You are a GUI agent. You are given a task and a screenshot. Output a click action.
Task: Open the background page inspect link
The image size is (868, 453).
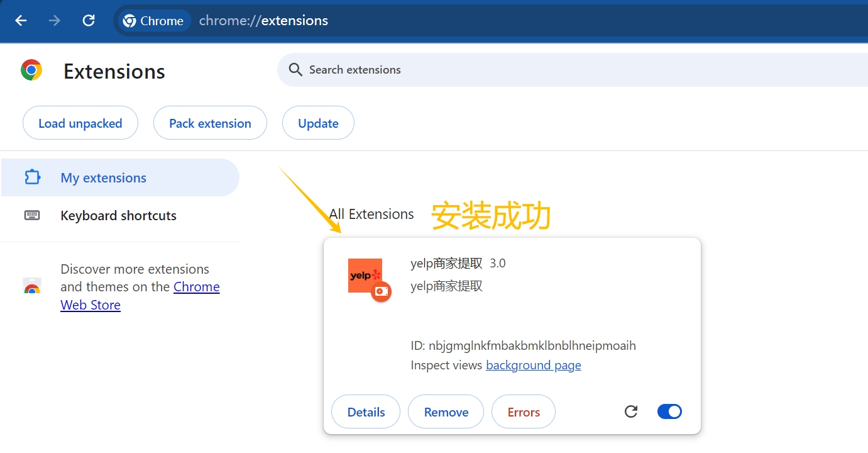534,365
